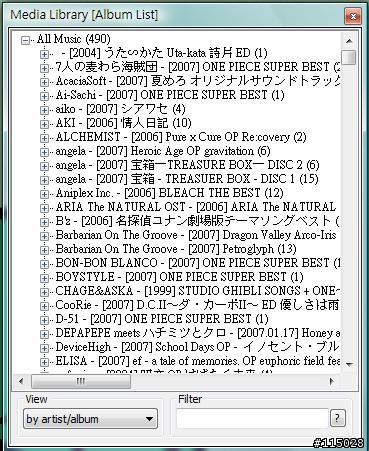Screen dimensions: 369x451
Task: Expand the Ai-Sachi ONE PIECE node
Action: [x=44, y=97]
